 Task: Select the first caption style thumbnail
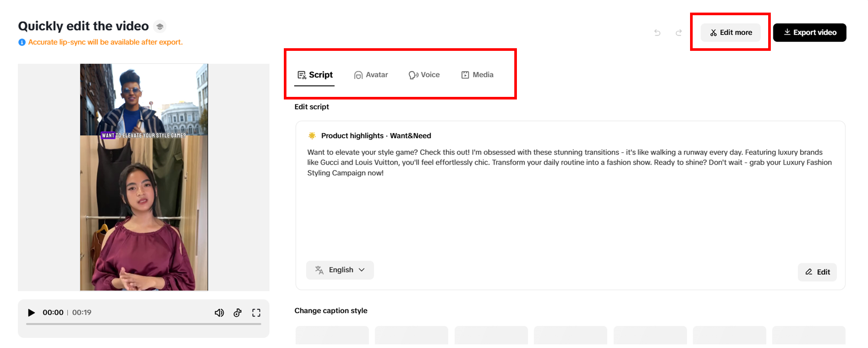pos(332,335)
